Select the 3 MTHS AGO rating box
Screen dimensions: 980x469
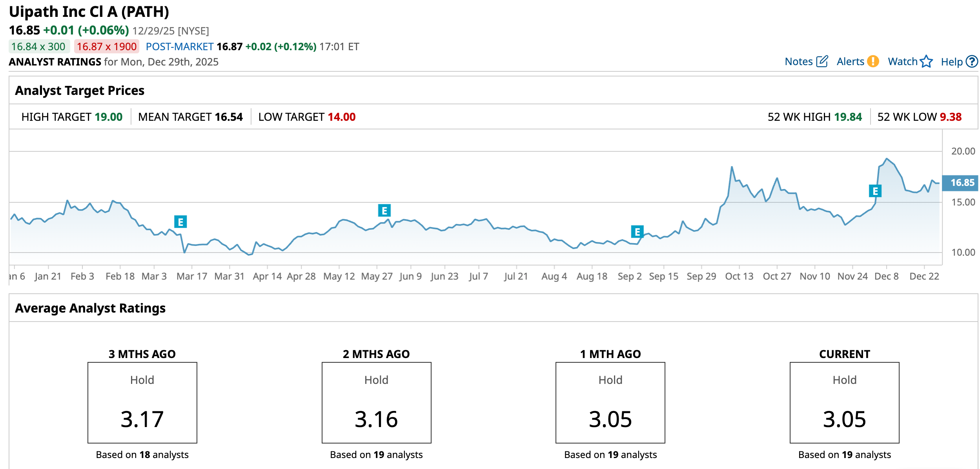[142, 403]
